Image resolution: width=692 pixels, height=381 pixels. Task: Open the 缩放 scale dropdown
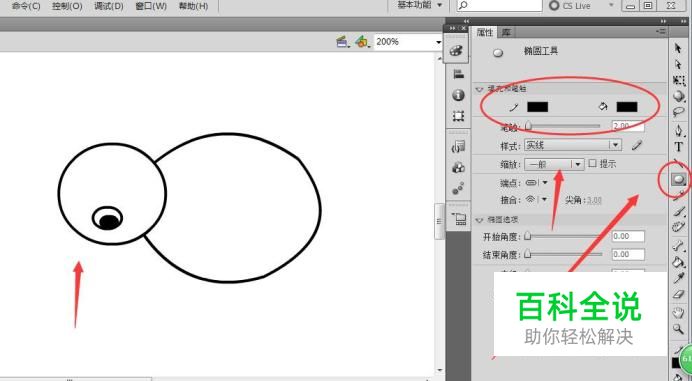554,164
